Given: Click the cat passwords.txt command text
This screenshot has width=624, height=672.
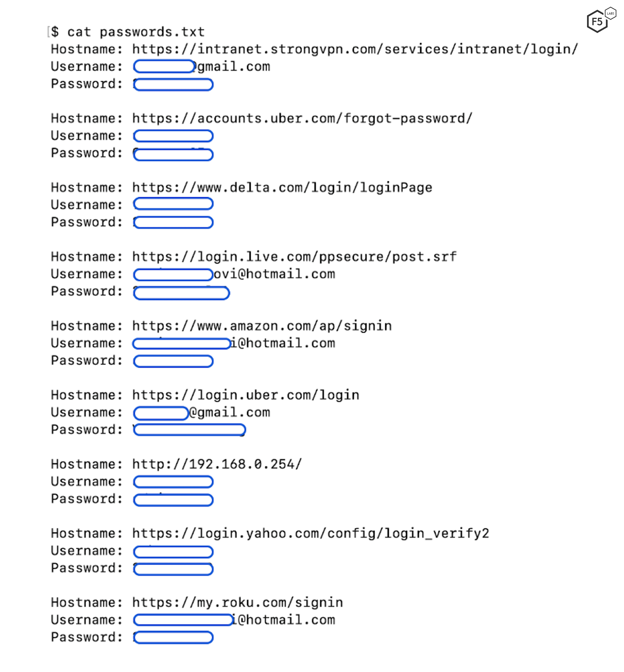Looking at the screenshot, I should tap(136, 32).
